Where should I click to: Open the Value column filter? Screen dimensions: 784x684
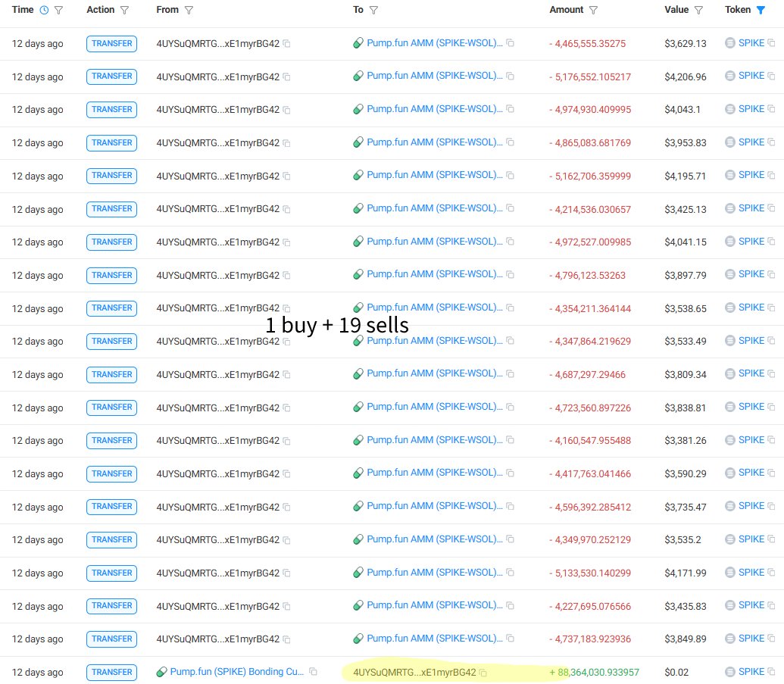(698, 10)
